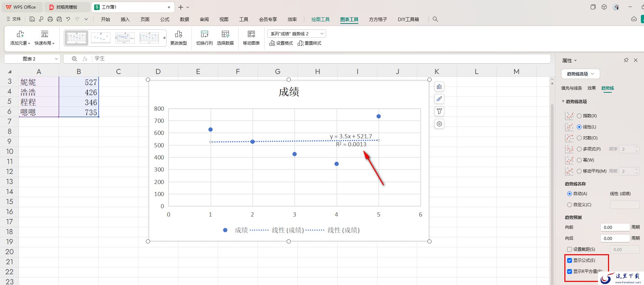Select Logarithmic (对数) trendline option
Viewport: 644px width, 285px height.
click(579, 138)
